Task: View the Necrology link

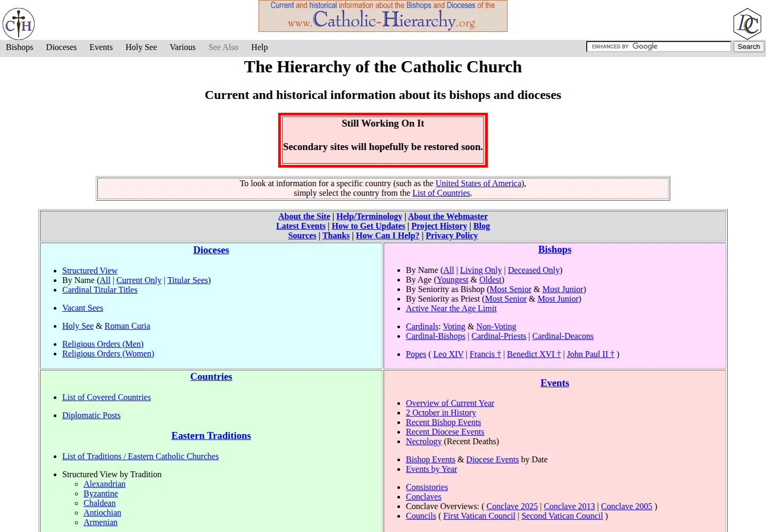Action: [423, 442]
